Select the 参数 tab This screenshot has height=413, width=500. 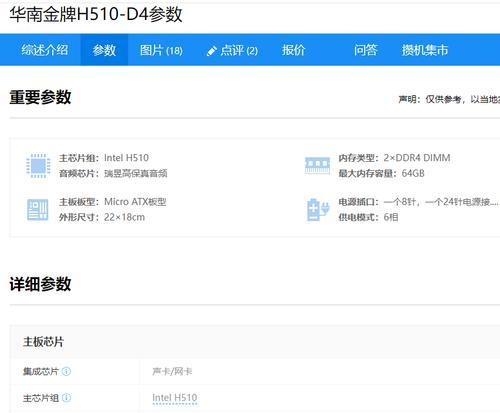(104, 50)
